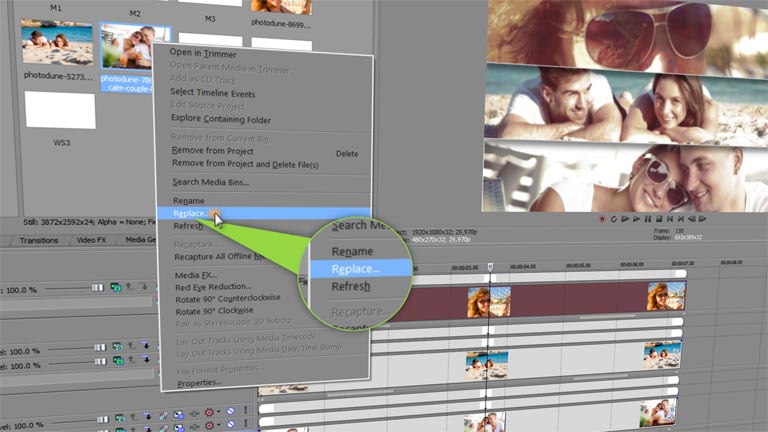Select sunglasses-woman clip at end of maroon track
The image size is (768, 432).
666,296
